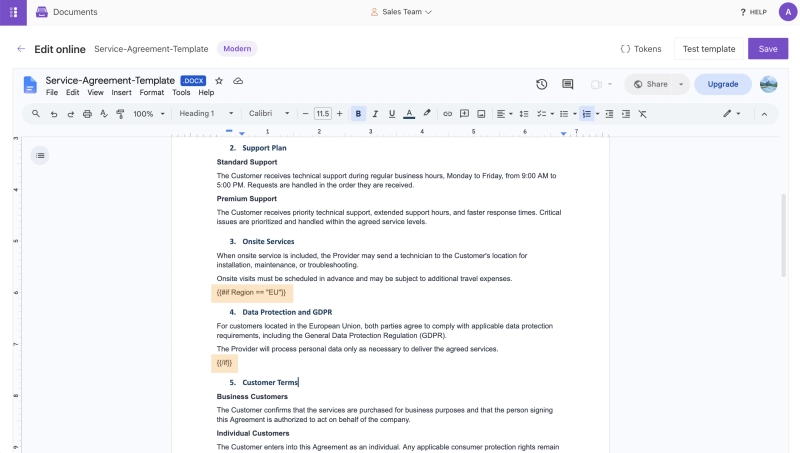The image size is (800, 453).
Task: Click the Share button
Action: [650, 84]
